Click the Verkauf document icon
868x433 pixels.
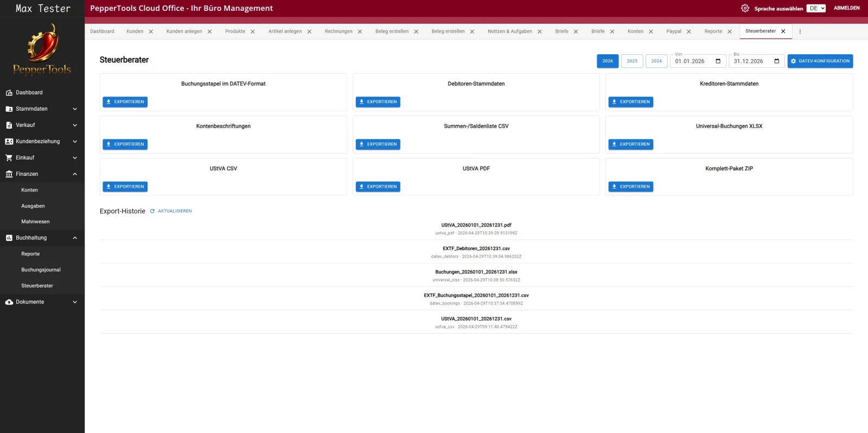[x=9, y=125]
